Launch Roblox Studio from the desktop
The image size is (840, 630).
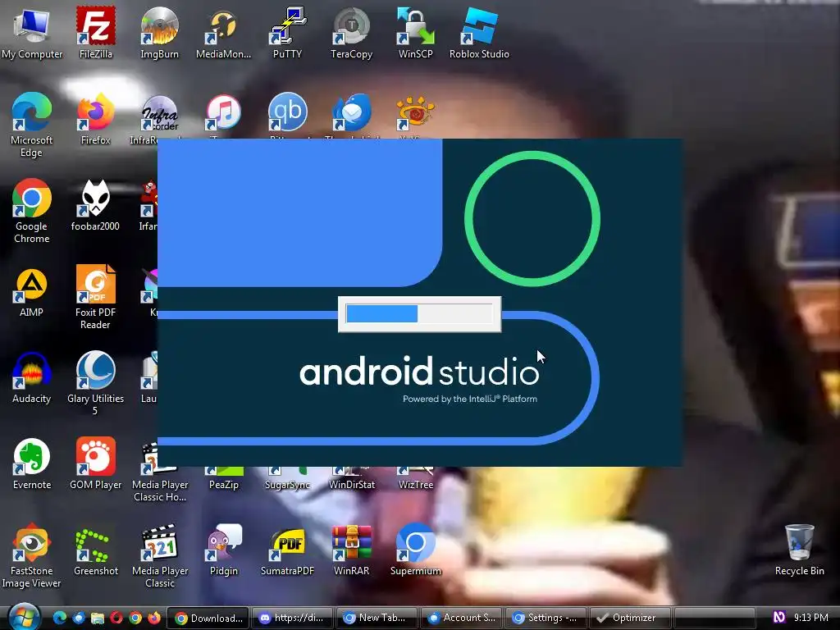tap(479, 32)
